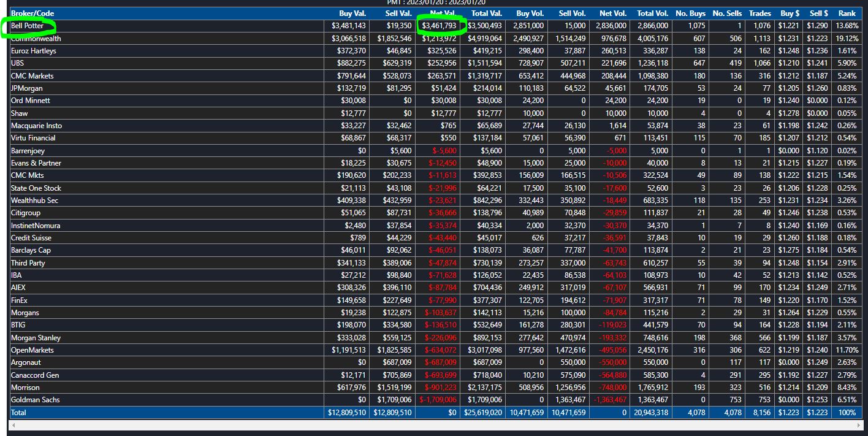Select the Euroz Hartleys broker name
The height and width of the screenshot is (436, 868).
tap(34, 51)
